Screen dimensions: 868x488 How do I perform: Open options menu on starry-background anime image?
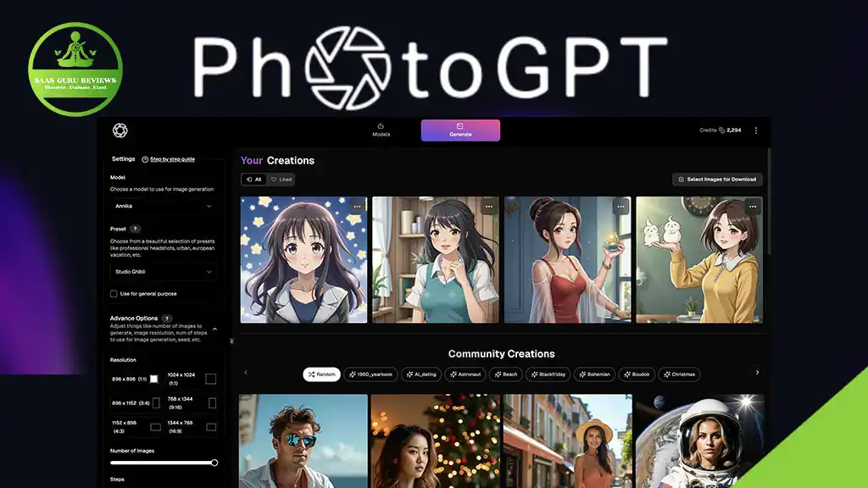(357, 207)
